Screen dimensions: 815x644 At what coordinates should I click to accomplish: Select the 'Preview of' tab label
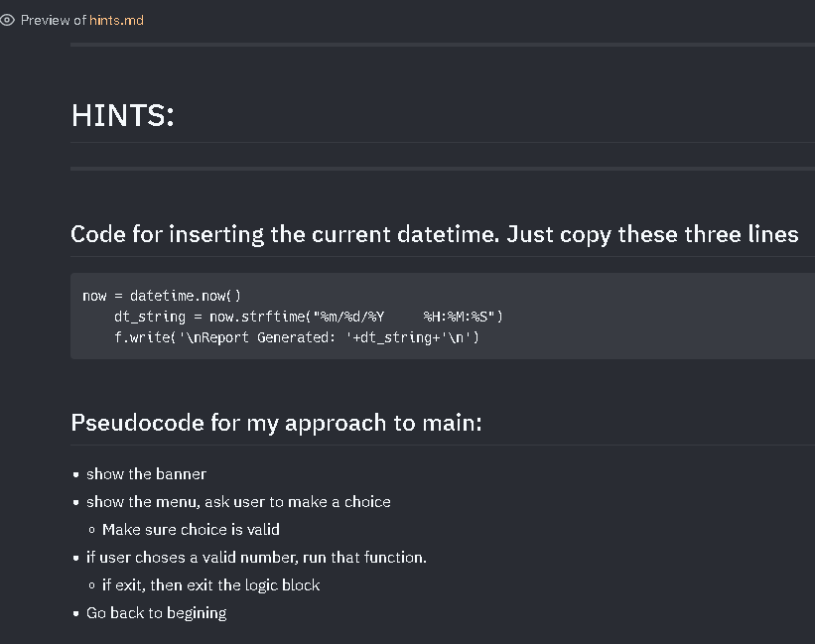[53, 20]
